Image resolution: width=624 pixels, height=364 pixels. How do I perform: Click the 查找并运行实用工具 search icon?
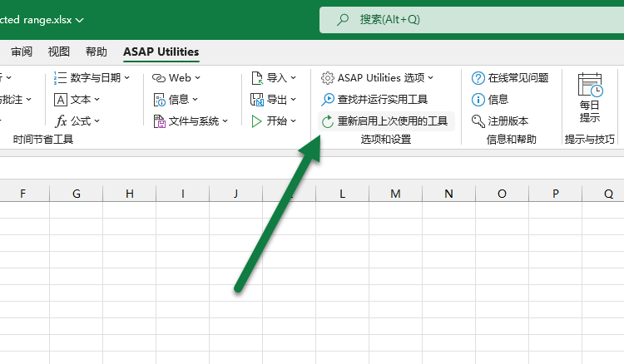tap(328, 100)
